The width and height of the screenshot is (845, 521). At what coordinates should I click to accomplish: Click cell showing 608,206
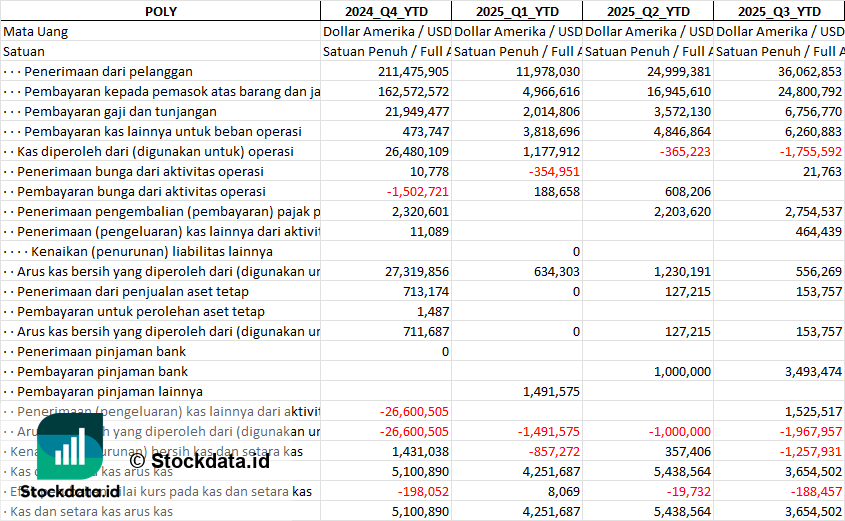click(648, 191)
